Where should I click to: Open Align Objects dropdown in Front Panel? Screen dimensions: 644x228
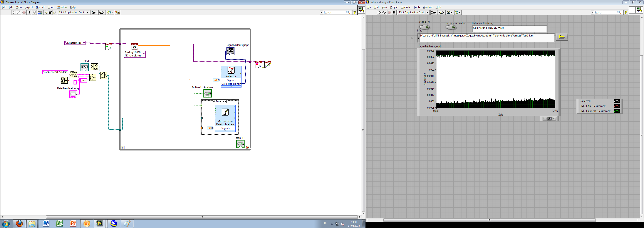(434, 12)
